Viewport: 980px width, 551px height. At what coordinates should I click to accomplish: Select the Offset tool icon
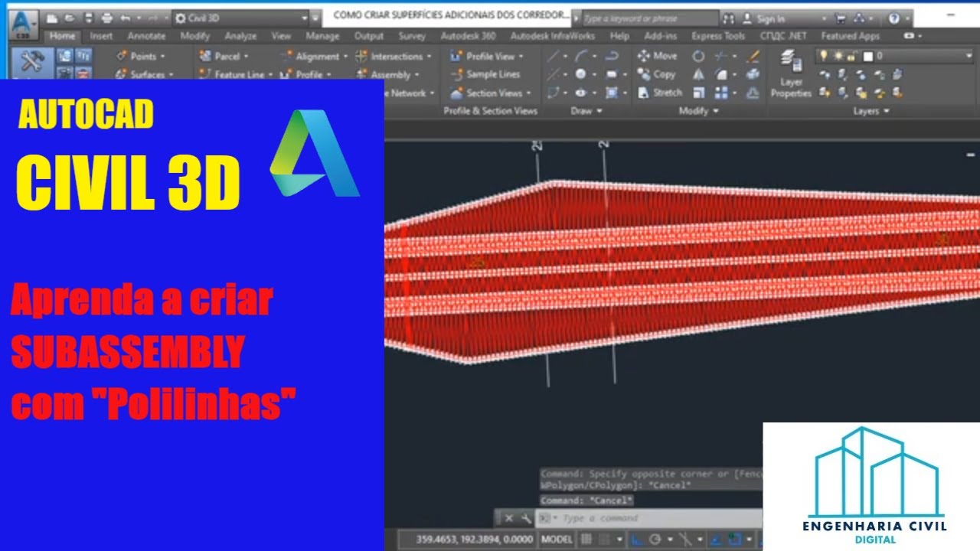click(x=753, y=93)
